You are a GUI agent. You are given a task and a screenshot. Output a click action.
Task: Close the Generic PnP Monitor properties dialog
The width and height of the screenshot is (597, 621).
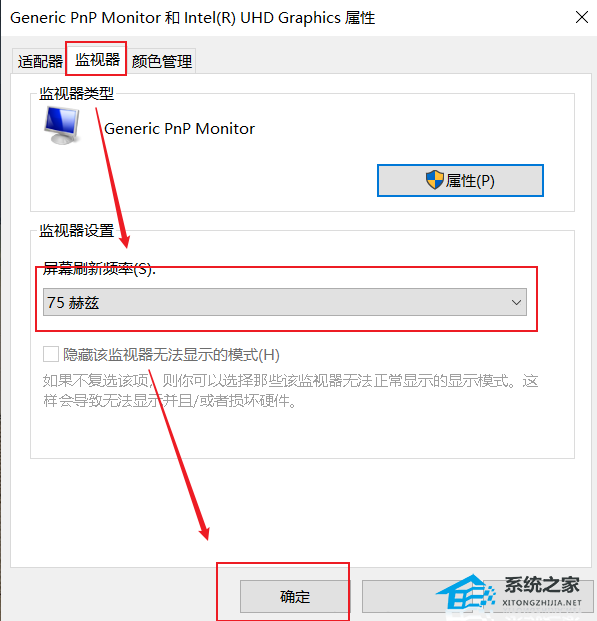(582, 17)
